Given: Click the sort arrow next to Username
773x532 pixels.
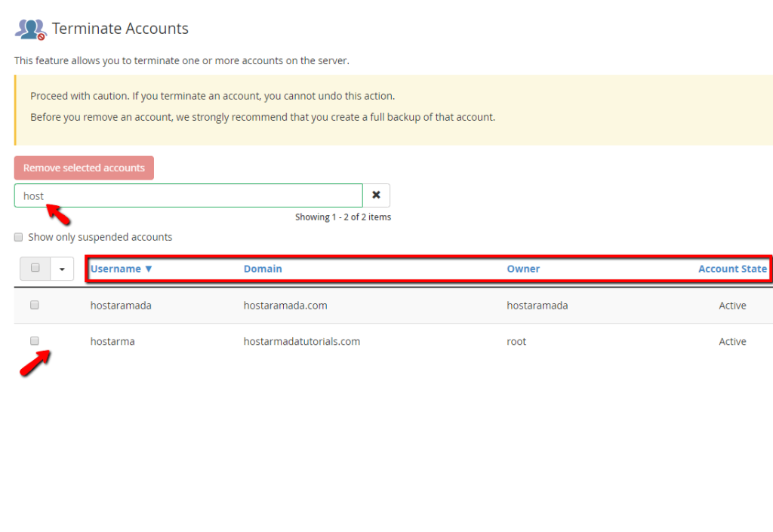Looking at the screenshot, I should coord(149,269).
